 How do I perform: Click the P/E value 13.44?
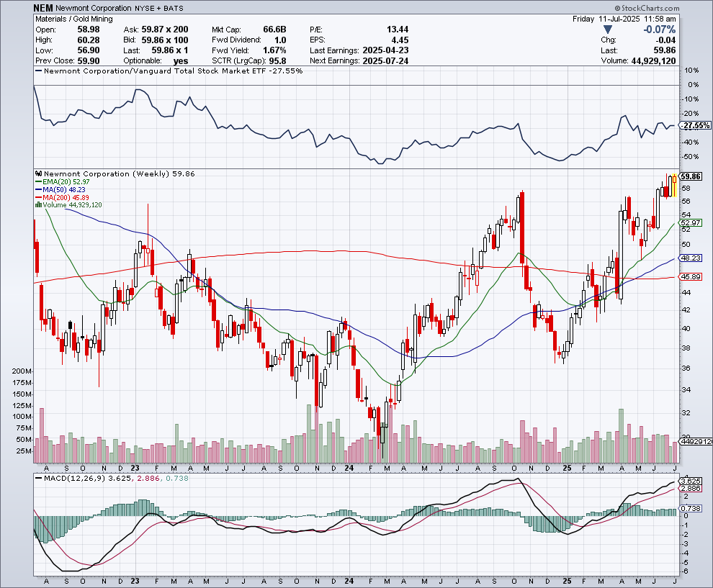(398, 30)
